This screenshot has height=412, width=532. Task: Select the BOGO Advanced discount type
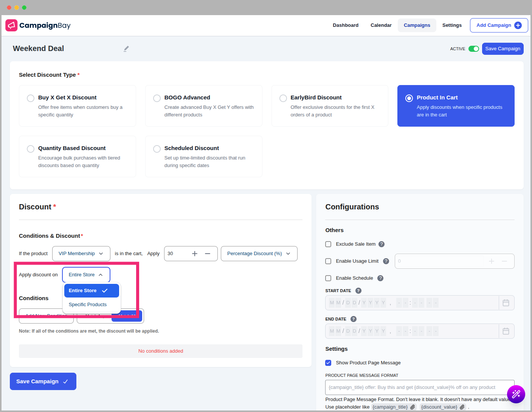157,98
